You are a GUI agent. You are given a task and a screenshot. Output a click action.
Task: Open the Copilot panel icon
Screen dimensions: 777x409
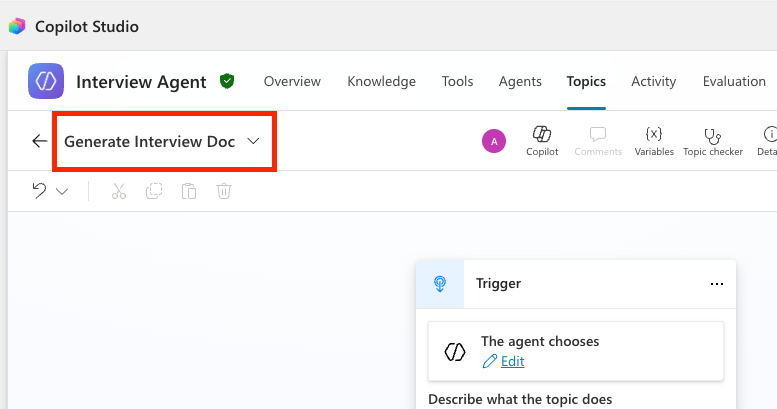[542, 140]
